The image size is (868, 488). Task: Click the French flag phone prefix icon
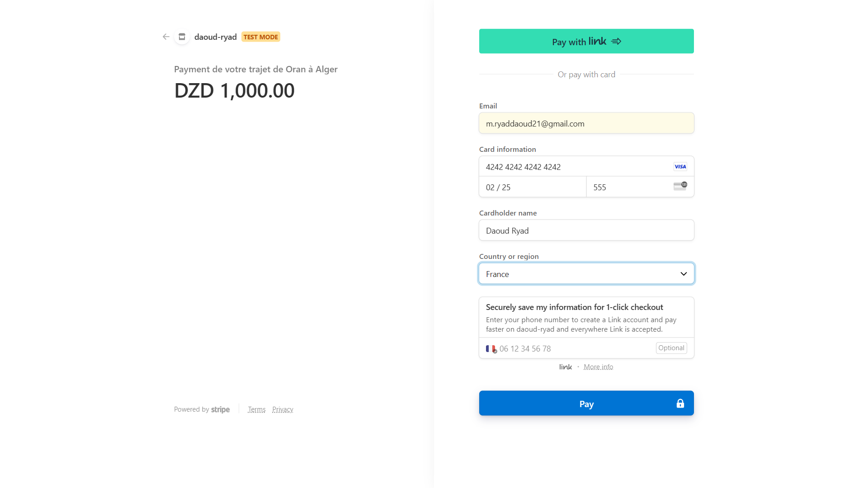pyautogui.click(x=491, y=348)
